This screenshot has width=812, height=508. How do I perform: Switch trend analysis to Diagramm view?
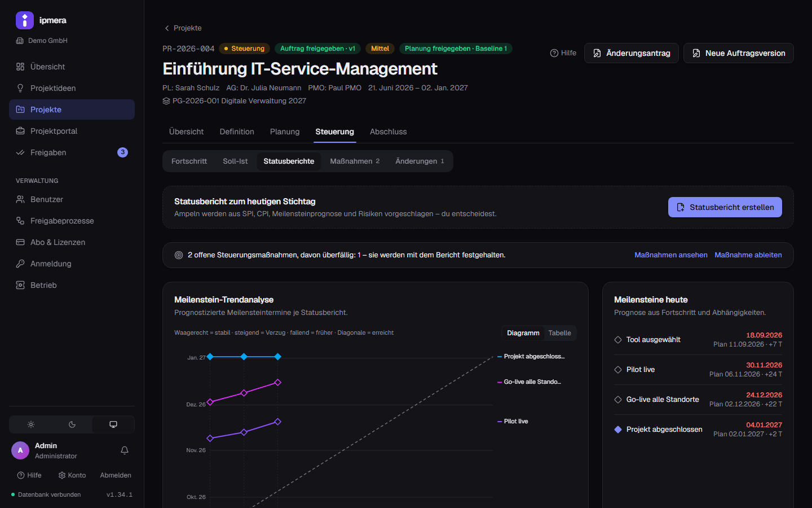pyautogui.click(x=523, y=333)
